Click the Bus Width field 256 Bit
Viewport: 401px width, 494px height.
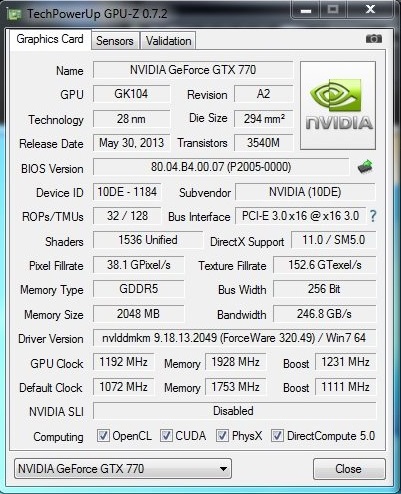[x=324, y=289]
